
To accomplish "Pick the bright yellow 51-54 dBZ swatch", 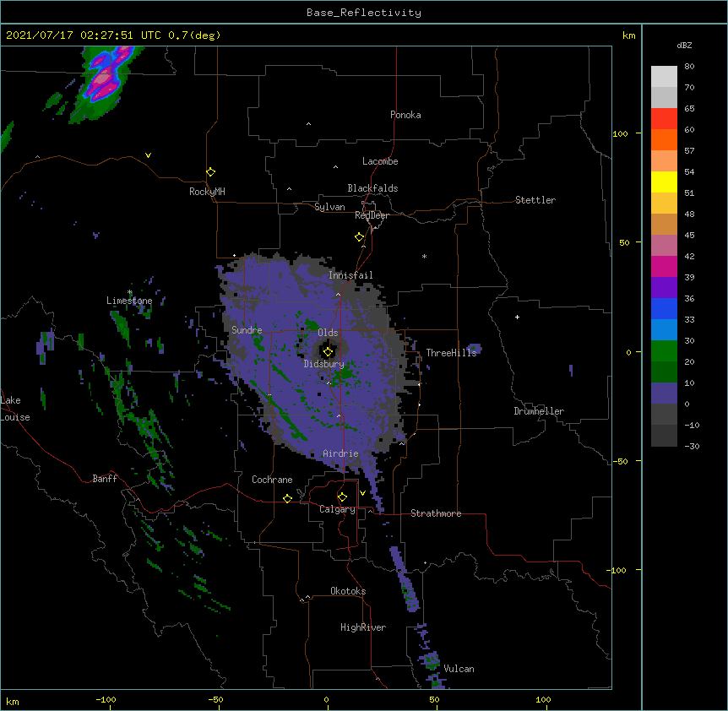I will (x=664, y=182).
